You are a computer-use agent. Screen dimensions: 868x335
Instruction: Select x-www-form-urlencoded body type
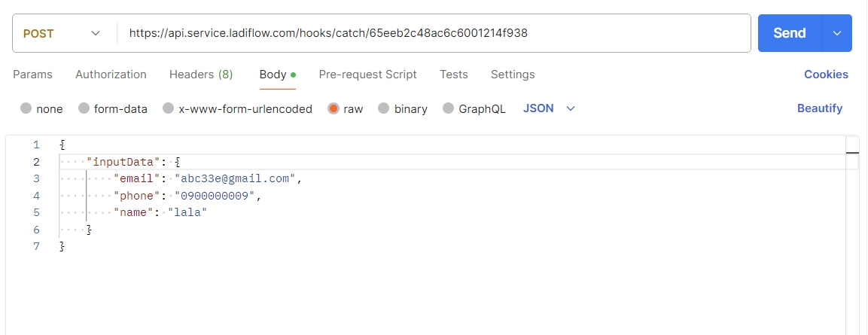click(x=169, y=108)
